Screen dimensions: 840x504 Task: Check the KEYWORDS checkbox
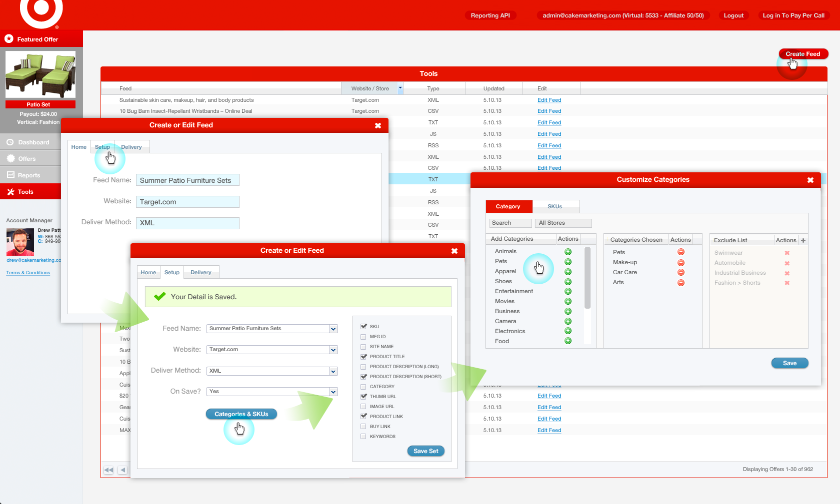click(x=363, y=437)
